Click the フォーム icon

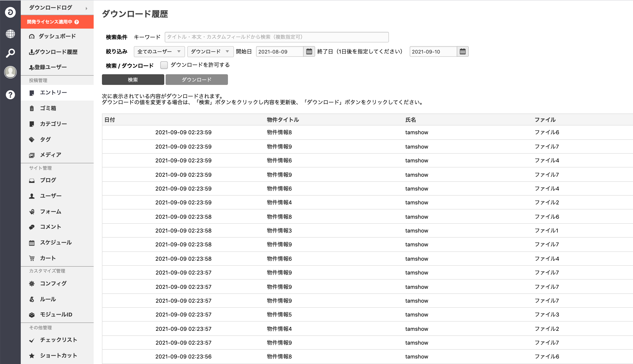[x=32, y=212]
